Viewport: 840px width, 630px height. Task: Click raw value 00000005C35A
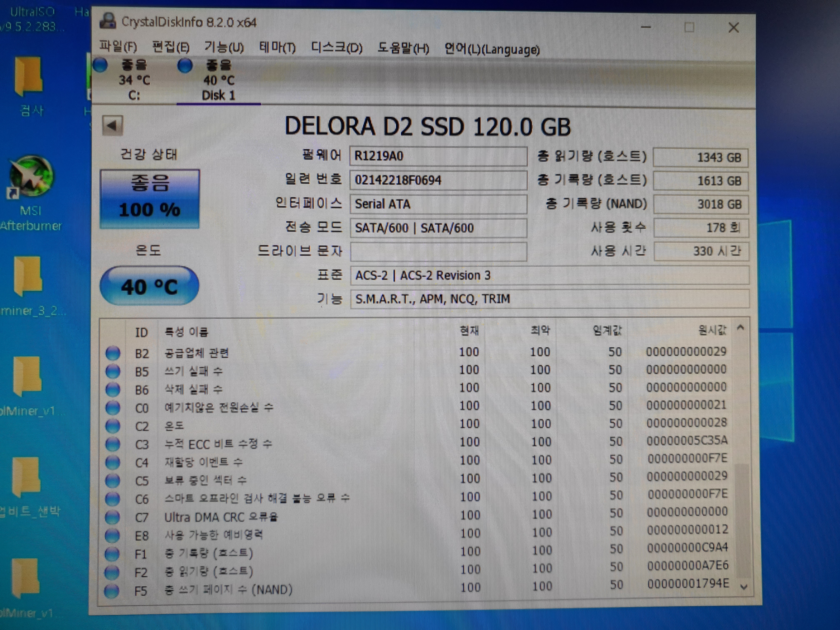(687, 440)
